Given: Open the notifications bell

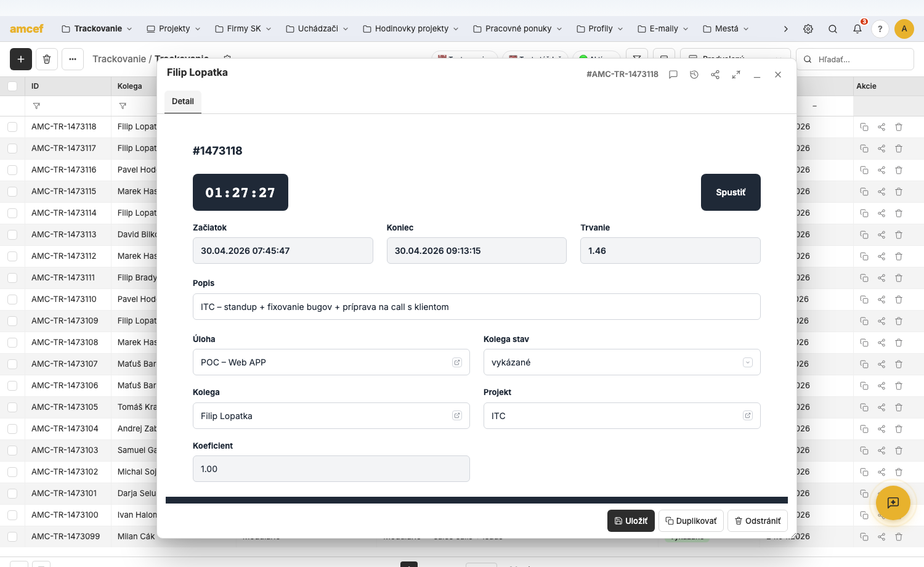Looking at the screenshot, I should tap(857, 29).
